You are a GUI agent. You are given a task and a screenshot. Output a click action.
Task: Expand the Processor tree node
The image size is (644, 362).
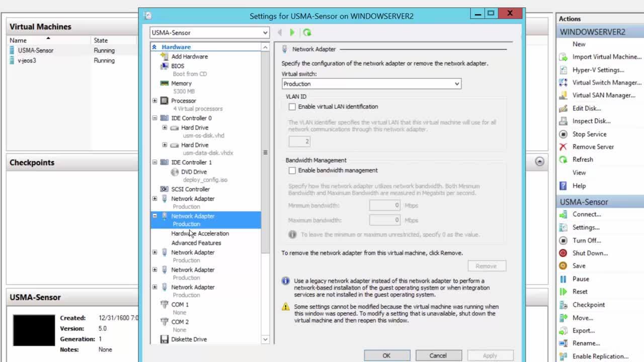pos(154,101)
